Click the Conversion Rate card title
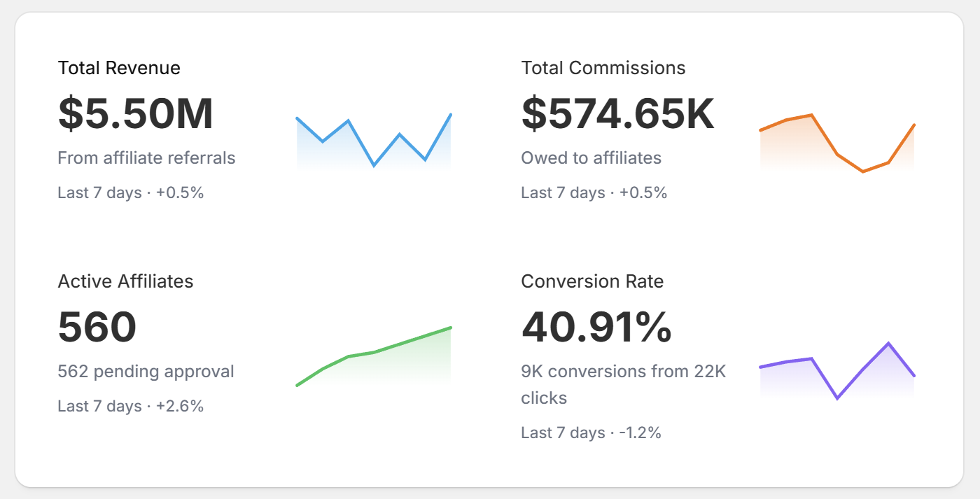The height and width of the screenshot is (499, 980). point(593,281)
